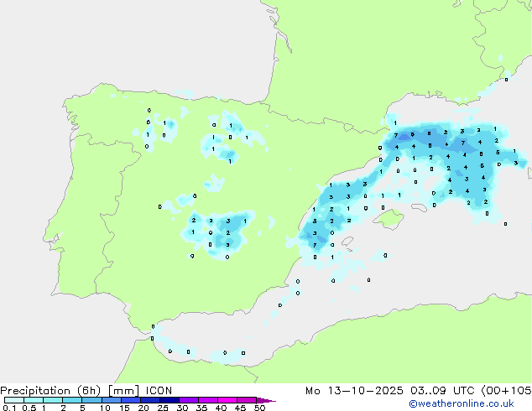532x411 pixels.
Task: Click the 'Precipitation (6h)' title text
Action: click(x=50, y=391)
